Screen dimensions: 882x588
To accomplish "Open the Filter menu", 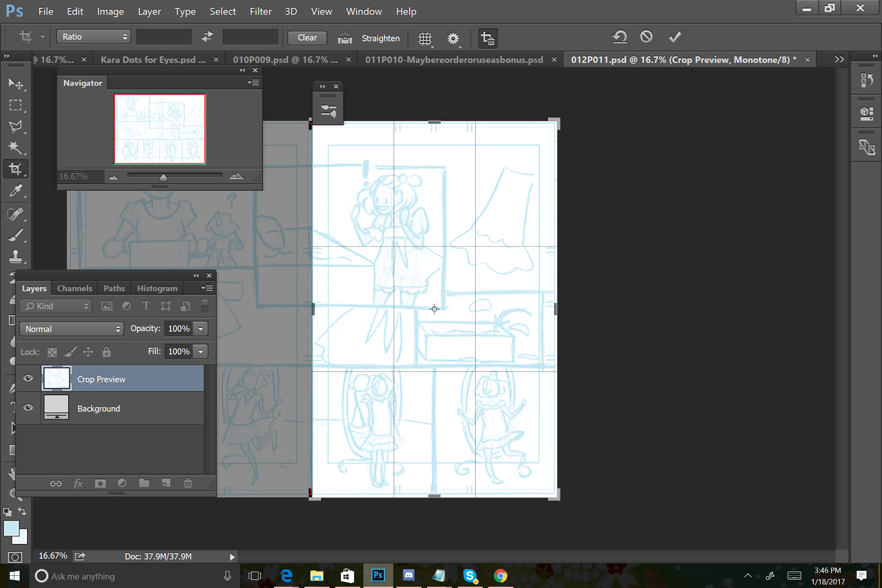I will pyautogui.click(x=261, y=12).
